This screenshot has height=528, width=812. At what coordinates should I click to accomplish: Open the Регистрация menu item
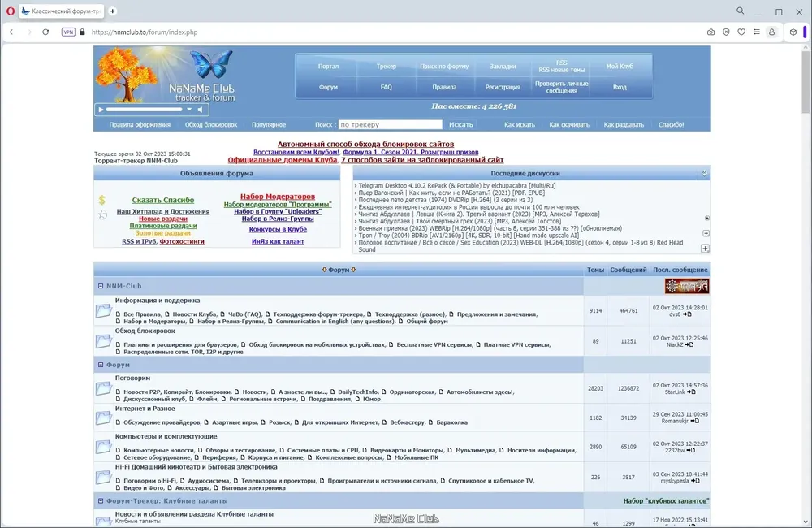(x=503, y=87)
